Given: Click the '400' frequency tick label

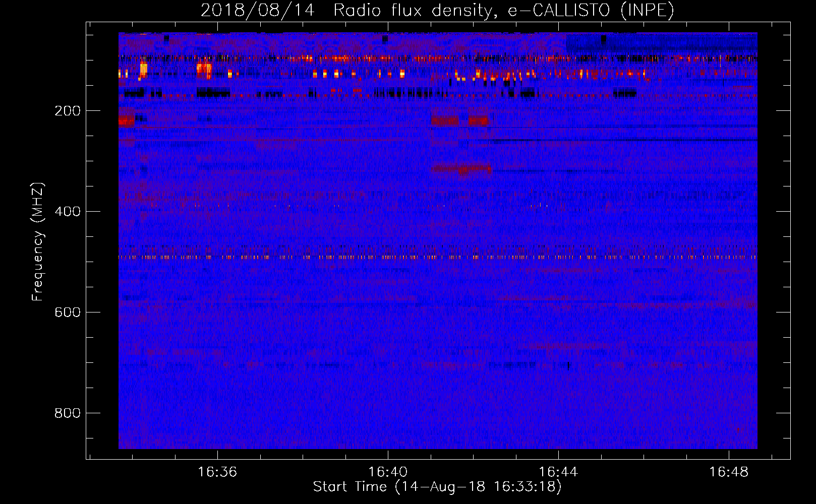Looking at the screenshot, I should pyautogui.click(x=68, y=212).
